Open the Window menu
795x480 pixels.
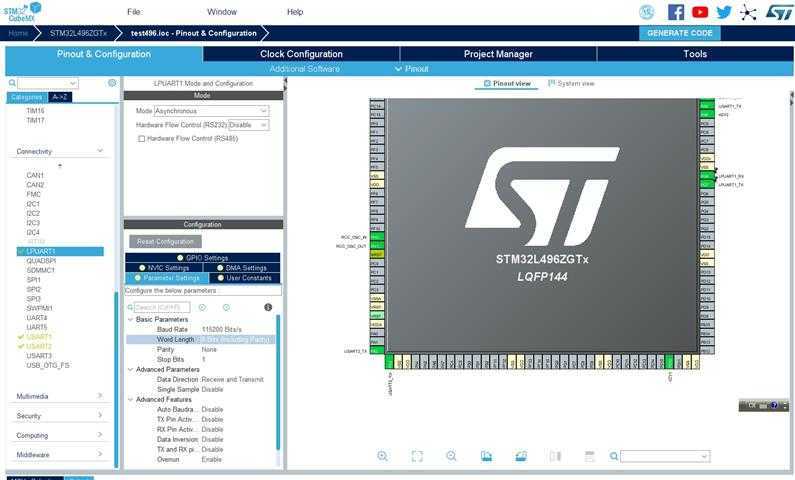(x=222, y=12)
